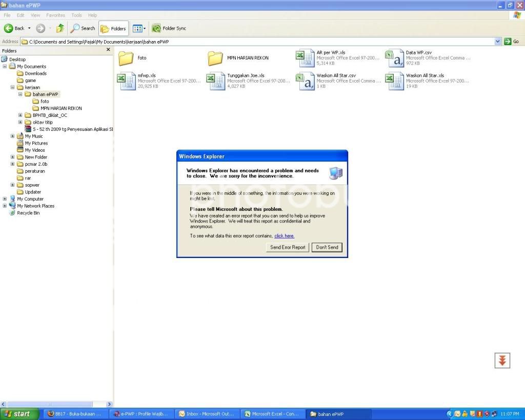Image resolution: width=525 pixels, height=420 pixels.
Task: Go up one folder level
Action: tap(60, 29)
